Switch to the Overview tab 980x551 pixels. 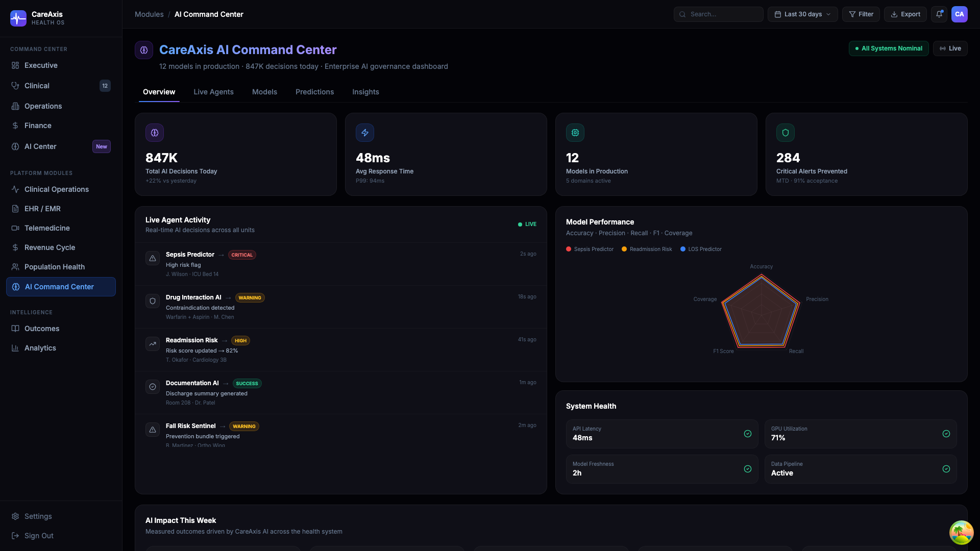pyautogui.click(x=159, y=92)
